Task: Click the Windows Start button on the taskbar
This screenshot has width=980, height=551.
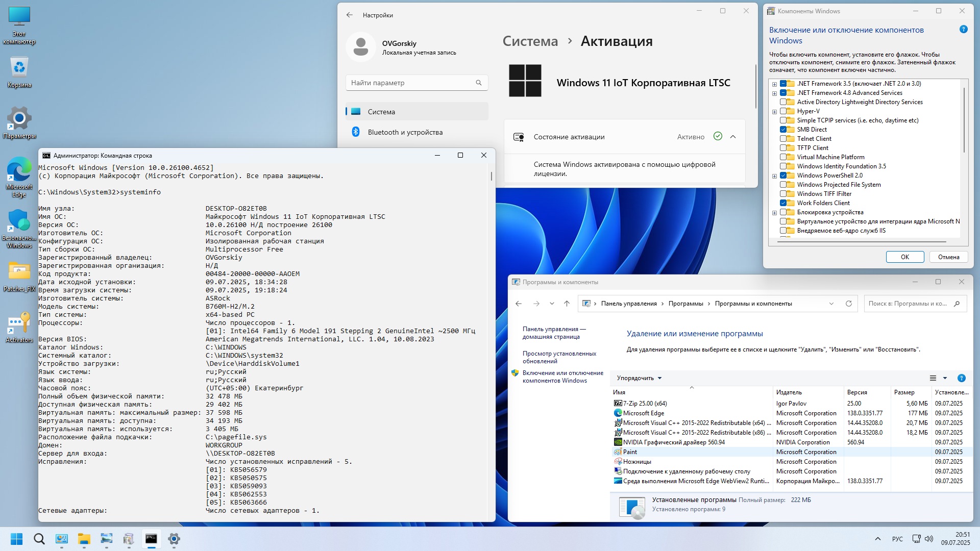Action: click(x=17, y=539)
